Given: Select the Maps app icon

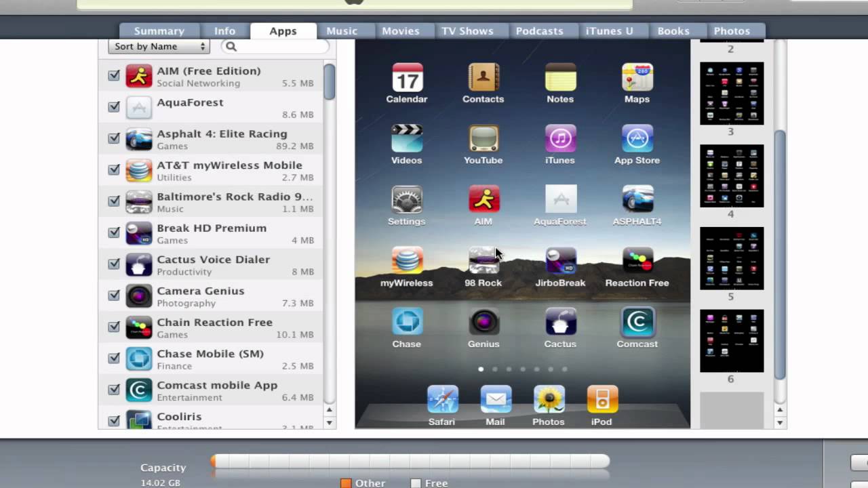Looking at the screenshot, I should coord(637,77).
